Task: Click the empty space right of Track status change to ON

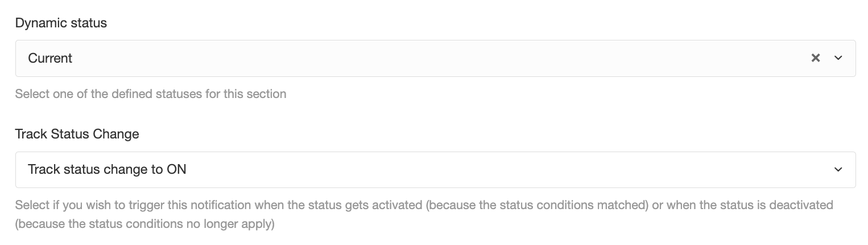Action: tap(509, 170)
